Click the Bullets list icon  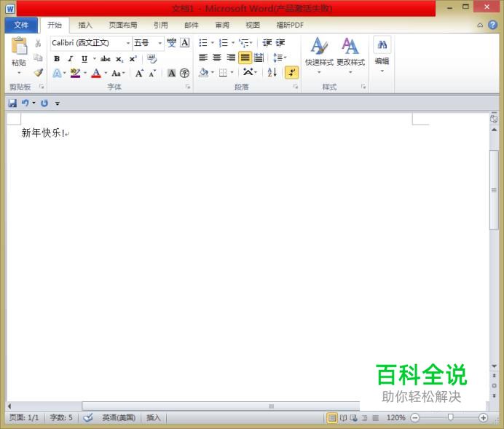(203, 42)
